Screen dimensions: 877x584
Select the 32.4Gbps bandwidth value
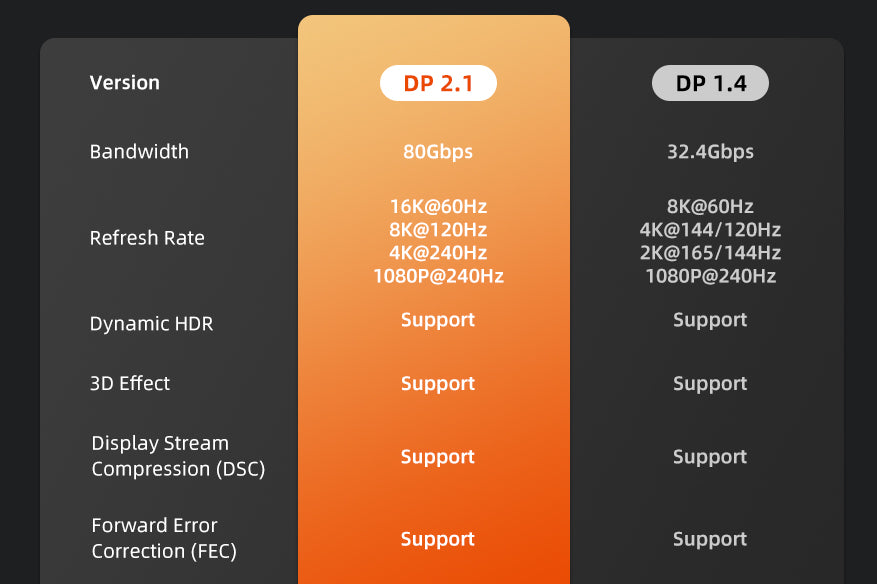pyautogui.click(x=710, y=152)
